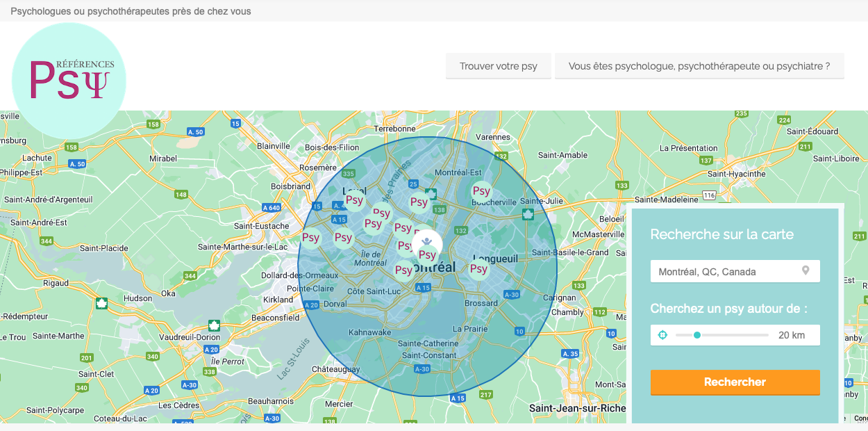The image size is (868, 431).
Task: Click the route 201 shield near Saint-Clet
Action: pos(86,358)
